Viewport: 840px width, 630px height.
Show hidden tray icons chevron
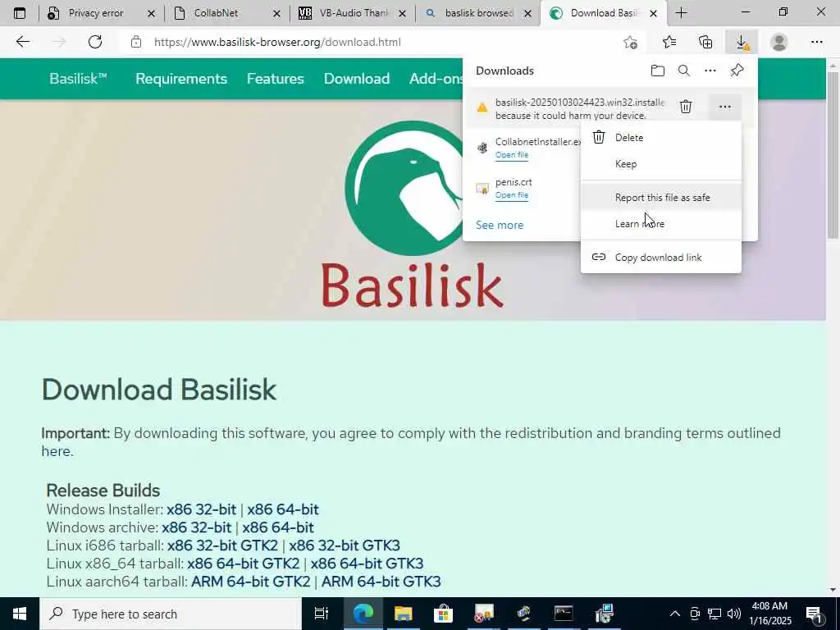pyautogui.click(x=675, y=614)
